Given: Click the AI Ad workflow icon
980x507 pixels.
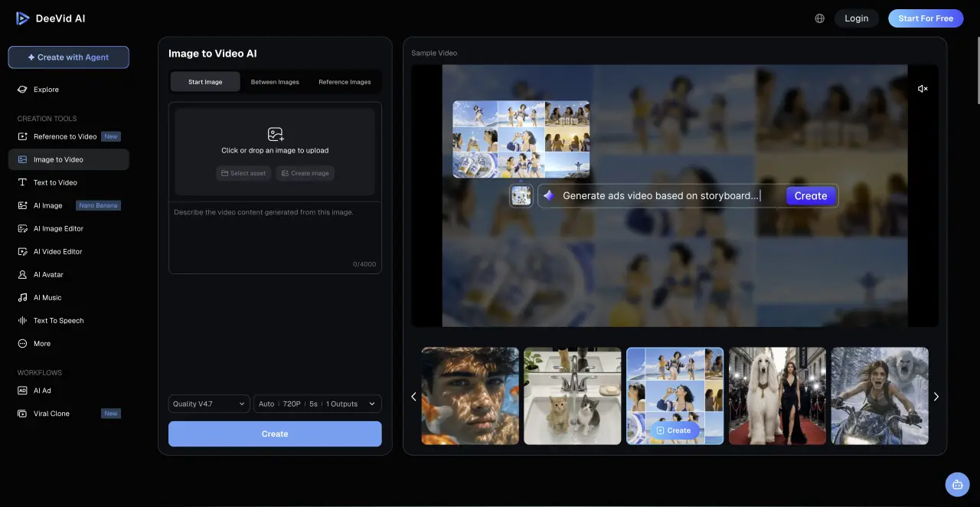Looking at the screenshot, I should coord(22,391).
